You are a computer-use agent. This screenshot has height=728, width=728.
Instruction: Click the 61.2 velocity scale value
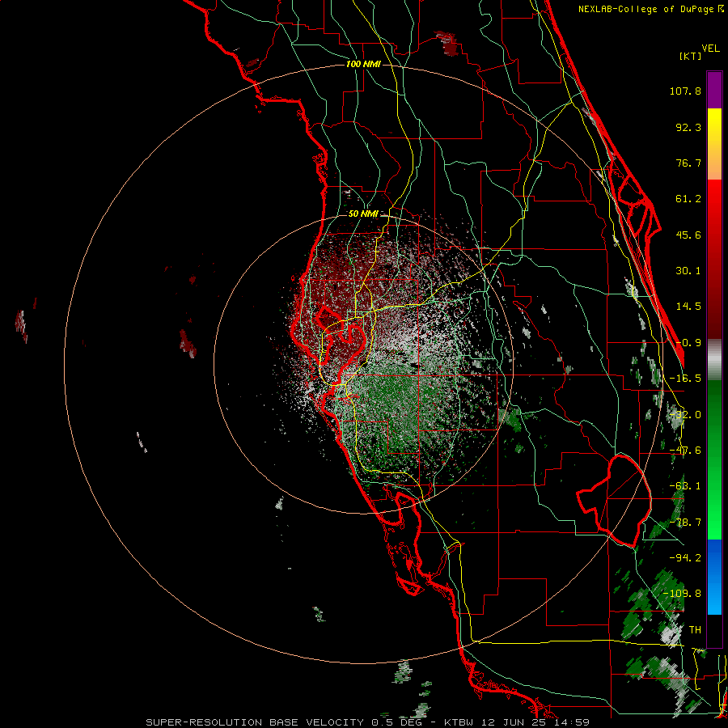click(x=688, y=199)
